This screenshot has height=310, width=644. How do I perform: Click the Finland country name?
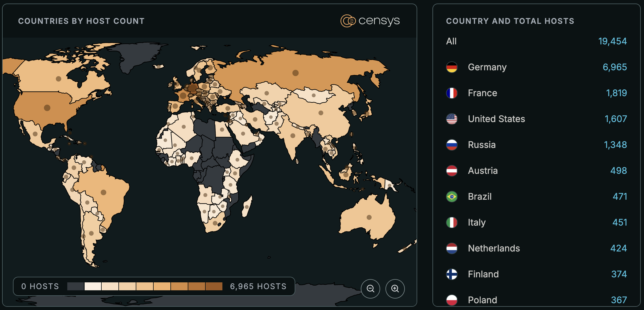click(483, 274)
